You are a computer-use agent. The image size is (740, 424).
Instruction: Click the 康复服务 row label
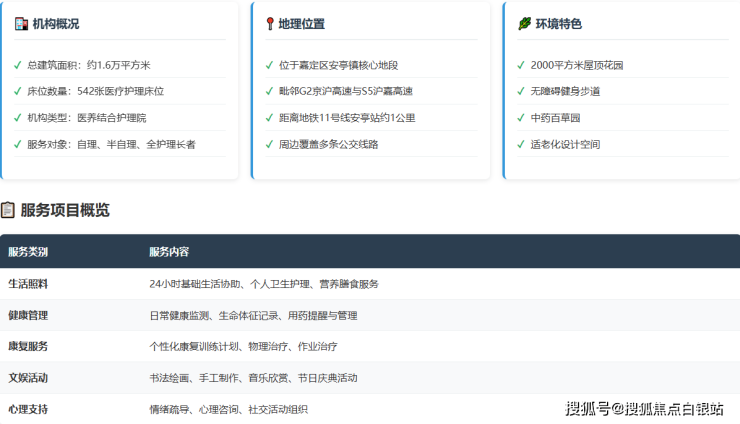point(28,346)
